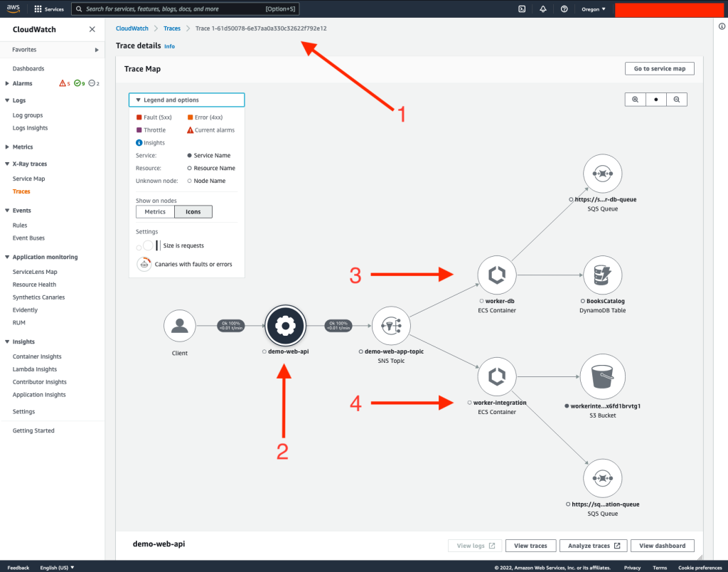
Task: Open the worker-db ECS Container node
Action: [x=496, y=275]
